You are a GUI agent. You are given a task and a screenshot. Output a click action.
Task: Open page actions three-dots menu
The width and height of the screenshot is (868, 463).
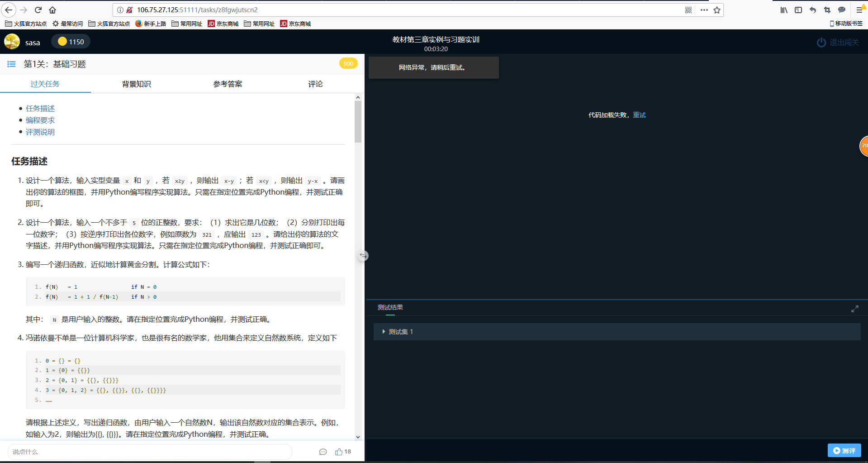(704, 10)
